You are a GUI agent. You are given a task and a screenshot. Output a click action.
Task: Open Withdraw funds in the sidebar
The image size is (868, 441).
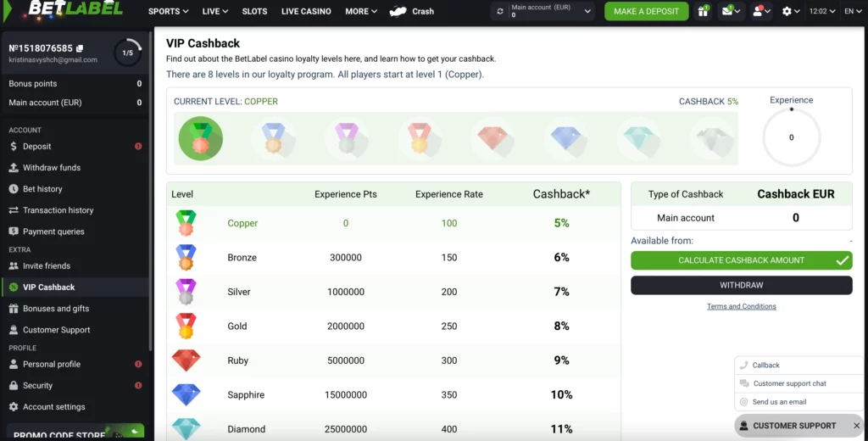click(x=75, y=167)
